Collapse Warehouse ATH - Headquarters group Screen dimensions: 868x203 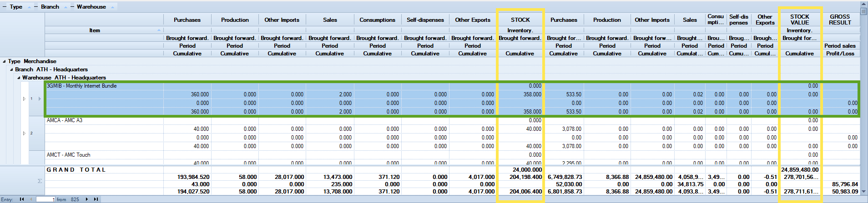click(x=19, y=78)
